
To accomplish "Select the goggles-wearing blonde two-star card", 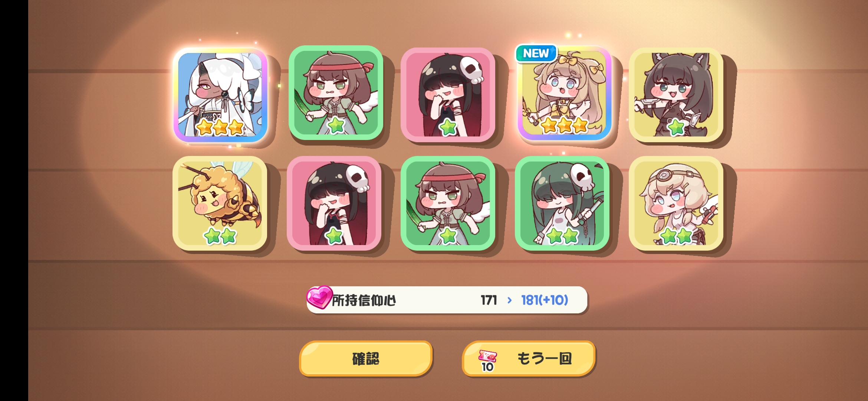I will click(x=676, y=203).
